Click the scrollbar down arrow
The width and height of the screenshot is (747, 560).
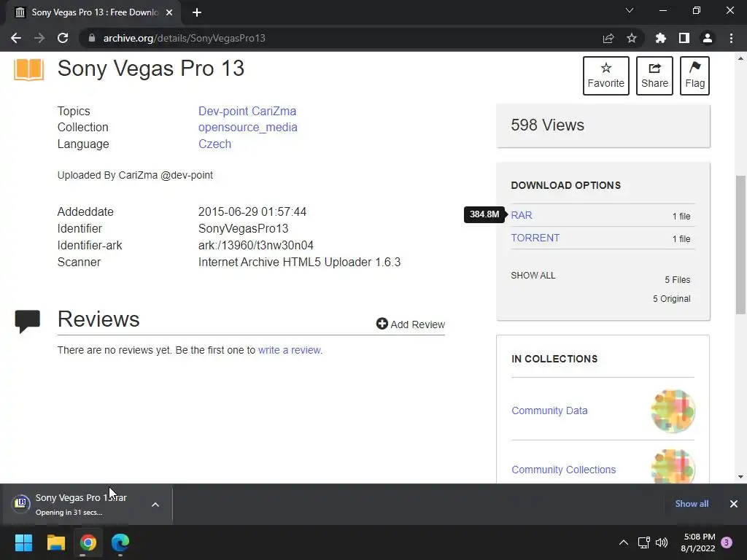pyautogui.click(x=740, y=477)
